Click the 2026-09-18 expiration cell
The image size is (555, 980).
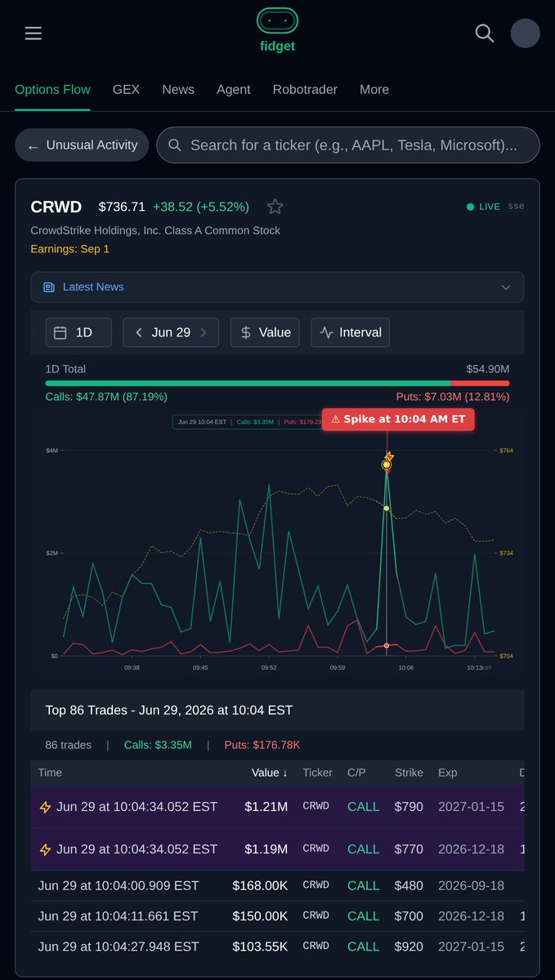pyautogui.click(x=471, y=885)
